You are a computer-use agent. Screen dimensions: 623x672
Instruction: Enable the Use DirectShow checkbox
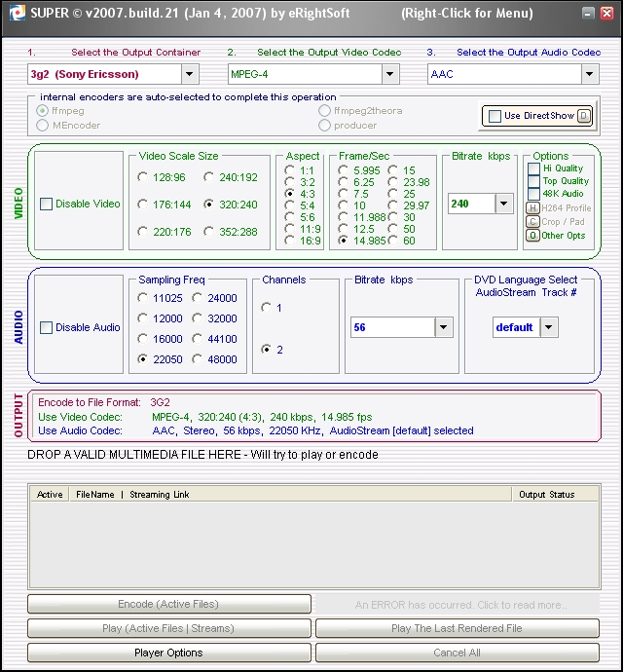tap(495, 116)
